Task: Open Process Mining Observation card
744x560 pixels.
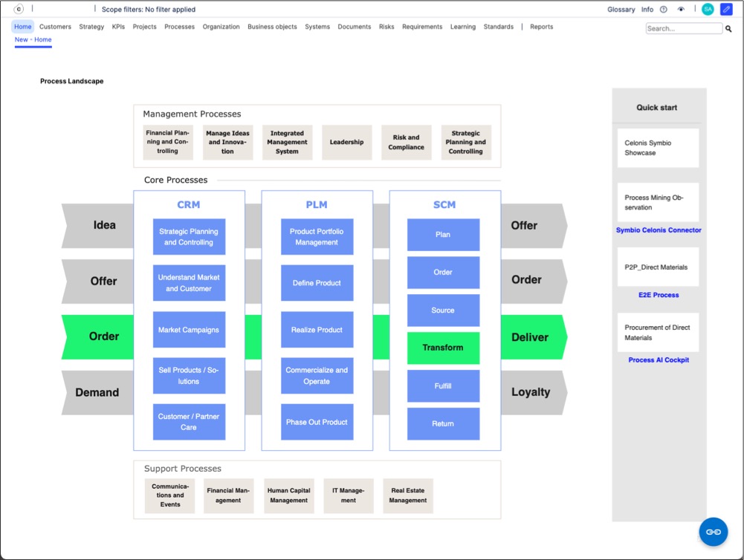Action: click(x=658, y=203)
